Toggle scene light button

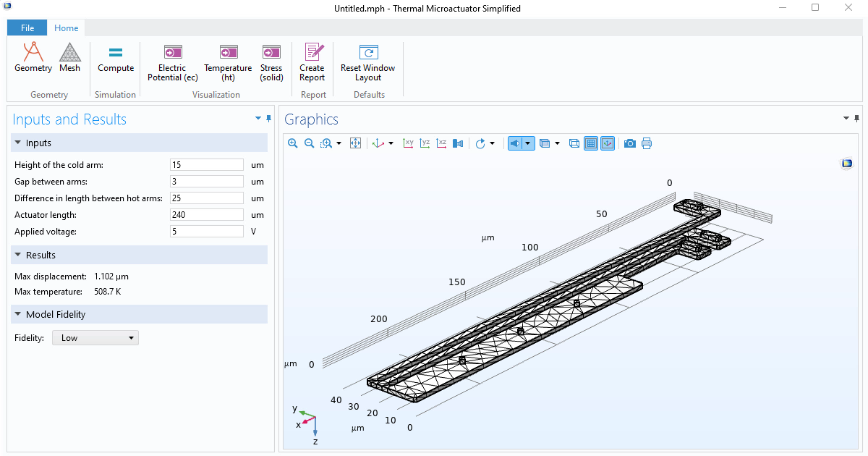coord(515,143)
